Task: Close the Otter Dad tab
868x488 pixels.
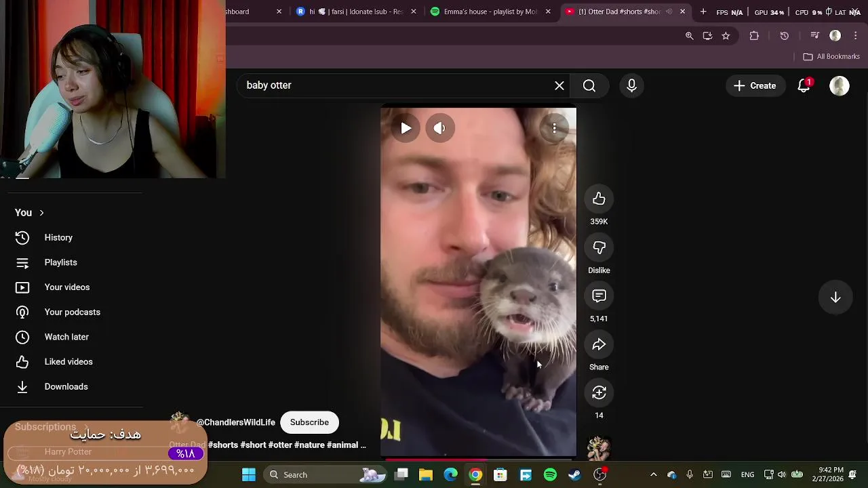Action: [682, 12]
